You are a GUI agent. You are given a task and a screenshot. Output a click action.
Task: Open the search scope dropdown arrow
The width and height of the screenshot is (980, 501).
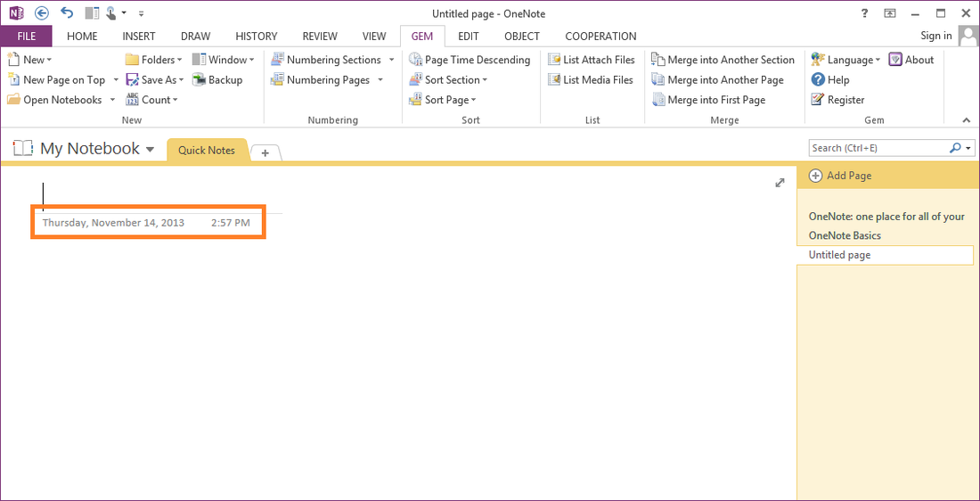[x=968, y=149]
